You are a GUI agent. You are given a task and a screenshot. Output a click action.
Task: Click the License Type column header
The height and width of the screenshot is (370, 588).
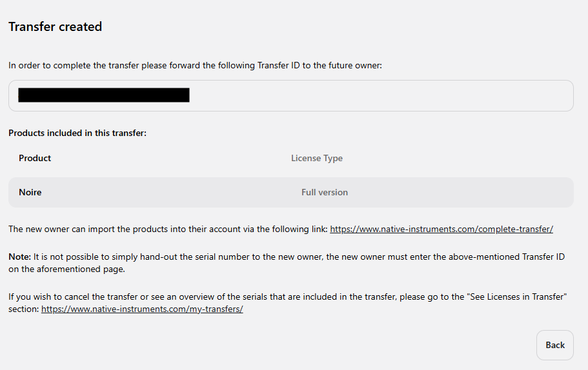pos(317,158)
